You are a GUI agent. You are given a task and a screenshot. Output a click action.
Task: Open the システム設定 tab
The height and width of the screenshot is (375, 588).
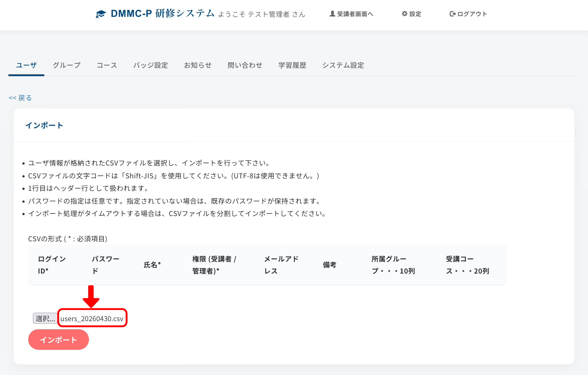click(x=343, y=65)
